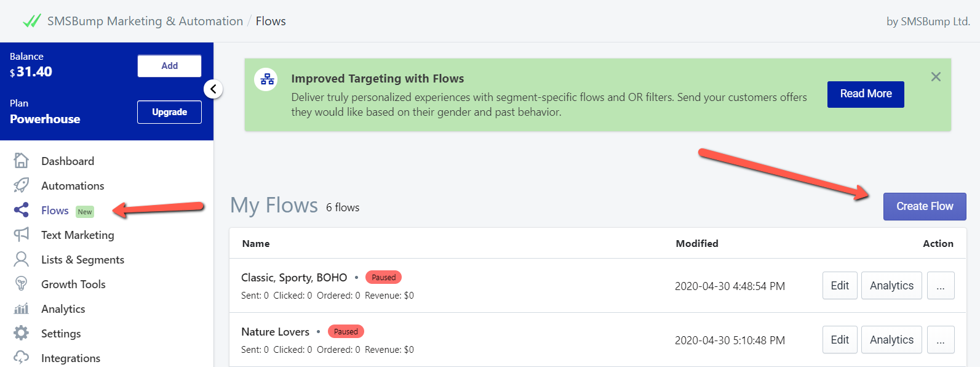Click the Settings gear icon
Image resolution: width=980 pixels, height=367 pixels.
[x=21, y=333]
